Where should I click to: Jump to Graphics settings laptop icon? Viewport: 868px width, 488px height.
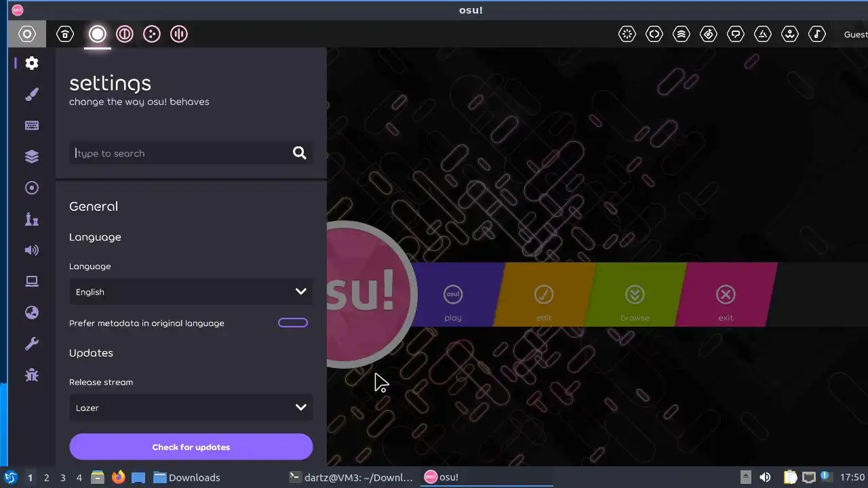pos(32,281)
